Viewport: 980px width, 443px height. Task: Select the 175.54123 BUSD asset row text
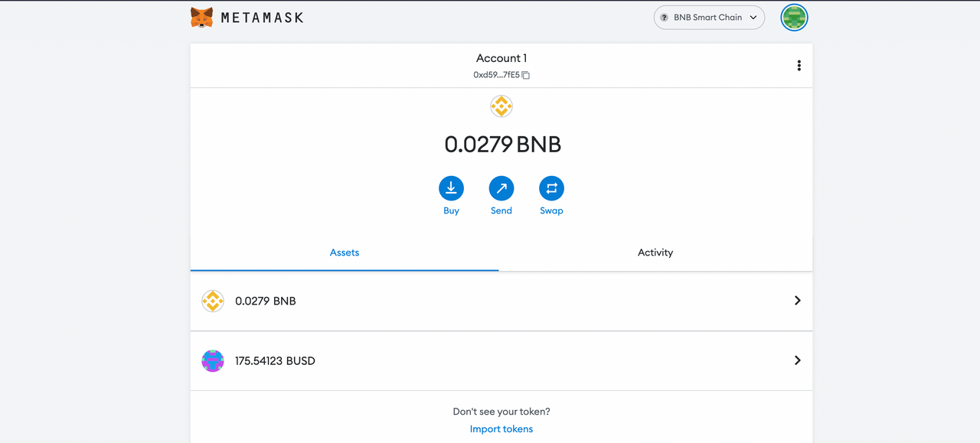[x=275, y=361]
